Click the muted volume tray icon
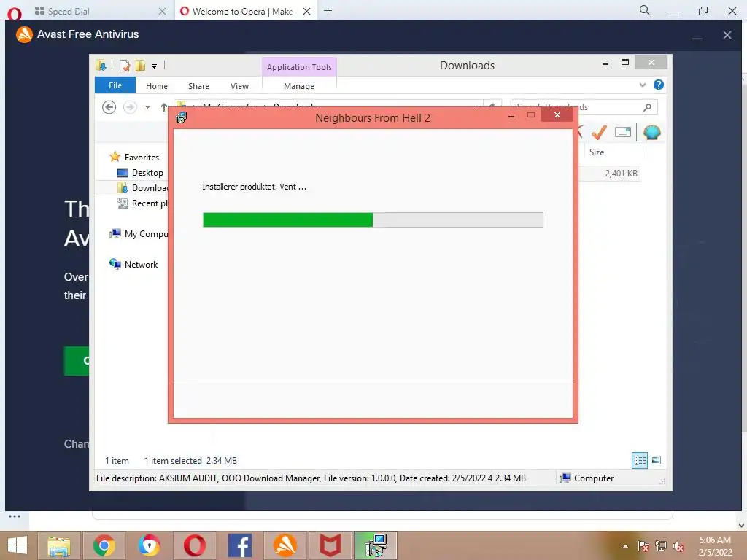Viewport: 747px width, 560px height. point(678,546)
